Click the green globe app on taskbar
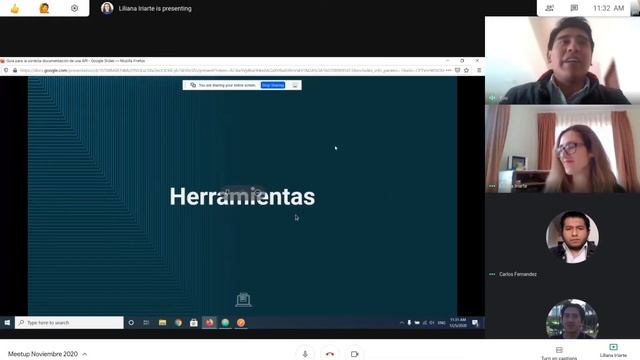 click(x=225, y=322)
